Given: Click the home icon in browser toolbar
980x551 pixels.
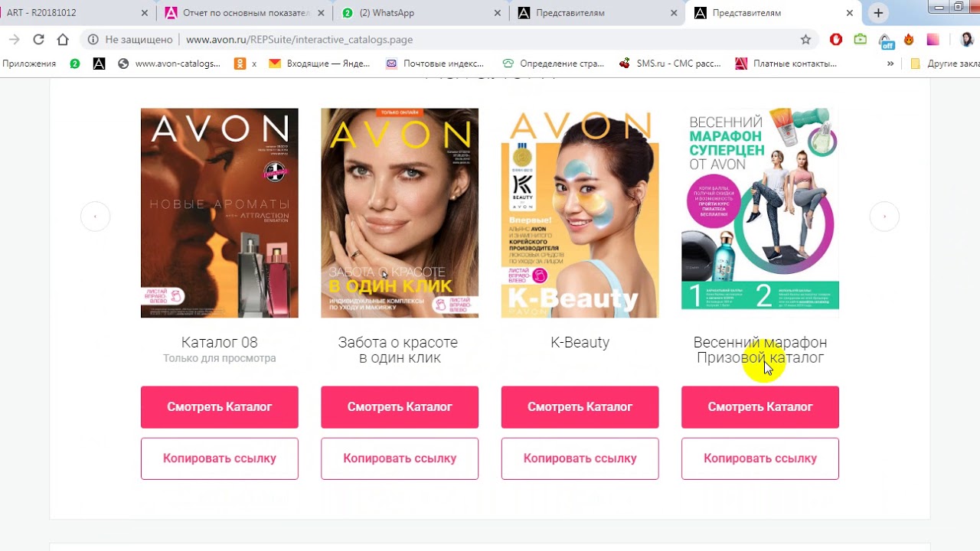Looking at the screenshot, I should [x=63, y=39].
